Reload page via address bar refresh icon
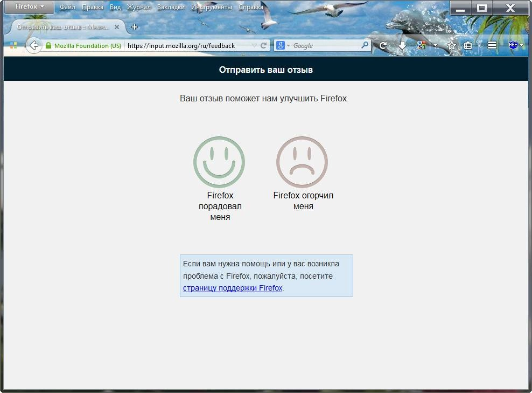 tap(264, 45)
